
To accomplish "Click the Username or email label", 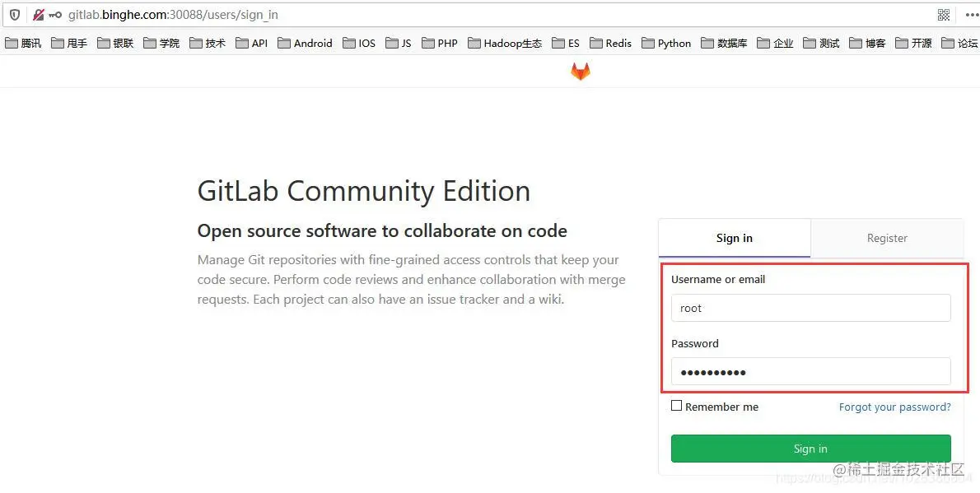I will (718, 279).
